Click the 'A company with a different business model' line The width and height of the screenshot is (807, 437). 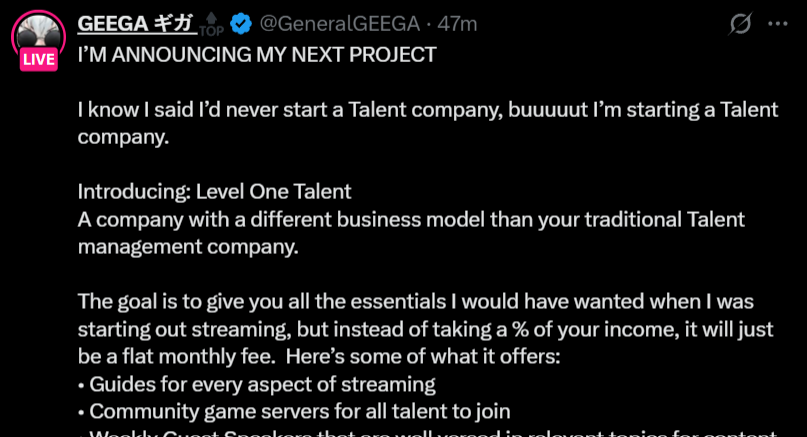click(411, 220)
